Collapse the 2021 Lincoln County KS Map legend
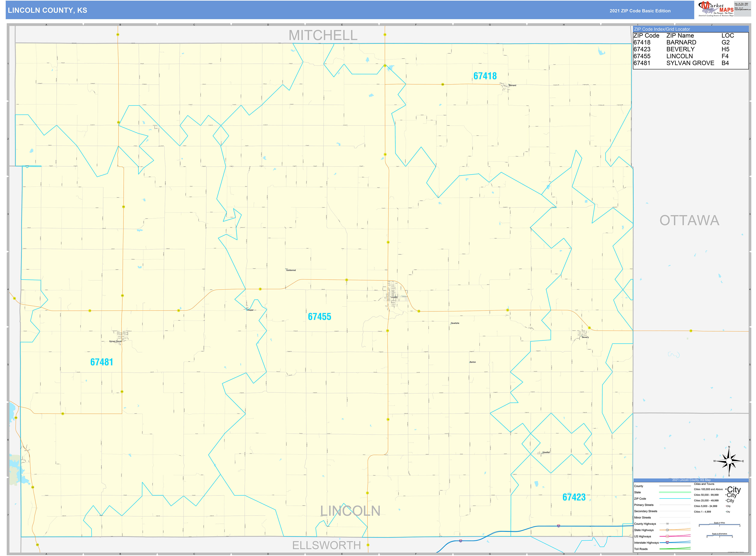 [691, 480]
